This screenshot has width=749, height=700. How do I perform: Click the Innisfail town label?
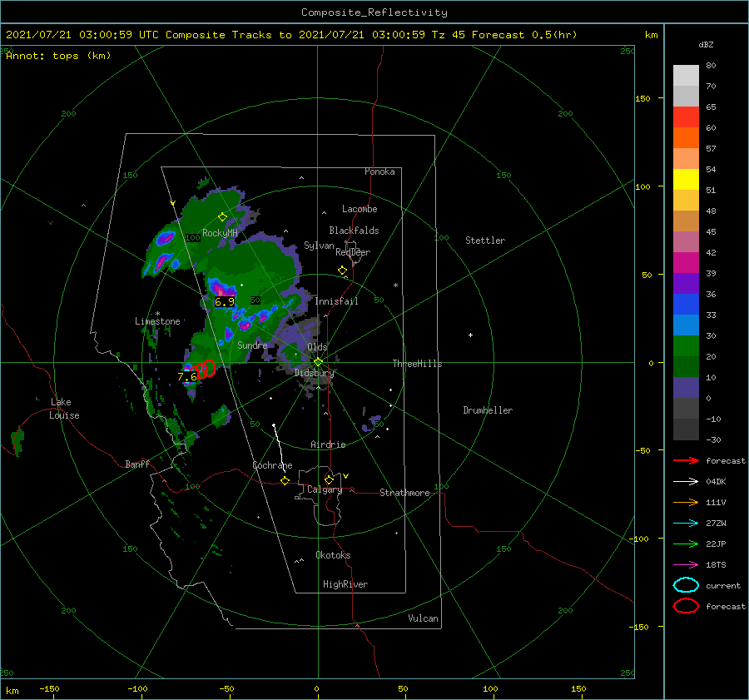(x=336, y=301)
